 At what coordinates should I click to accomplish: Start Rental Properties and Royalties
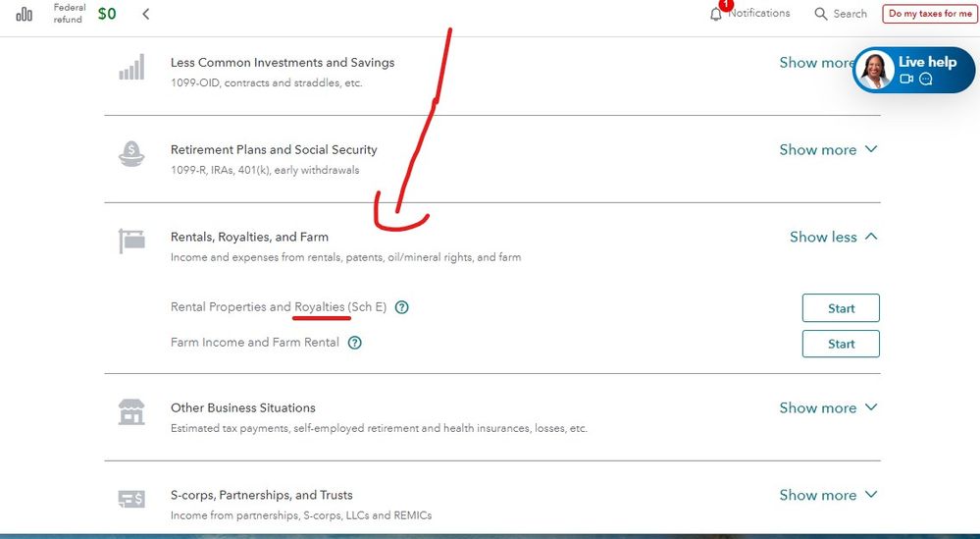840,308
